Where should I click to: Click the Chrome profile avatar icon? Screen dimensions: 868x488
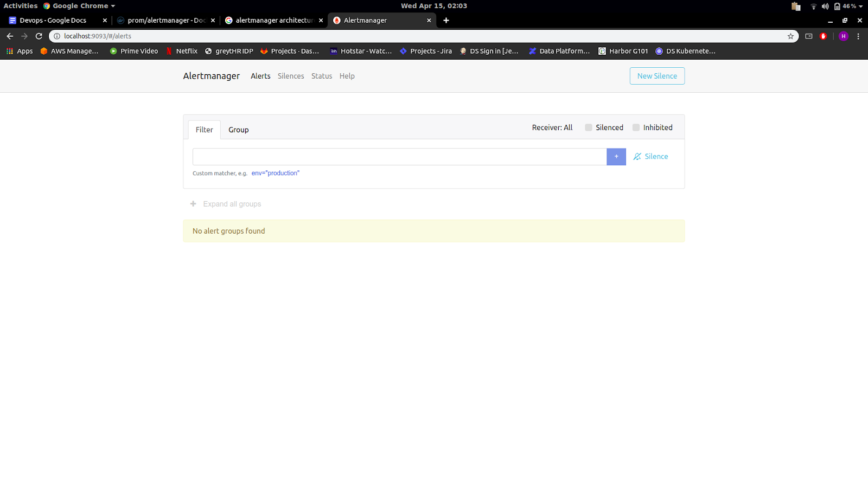point(843,36)
